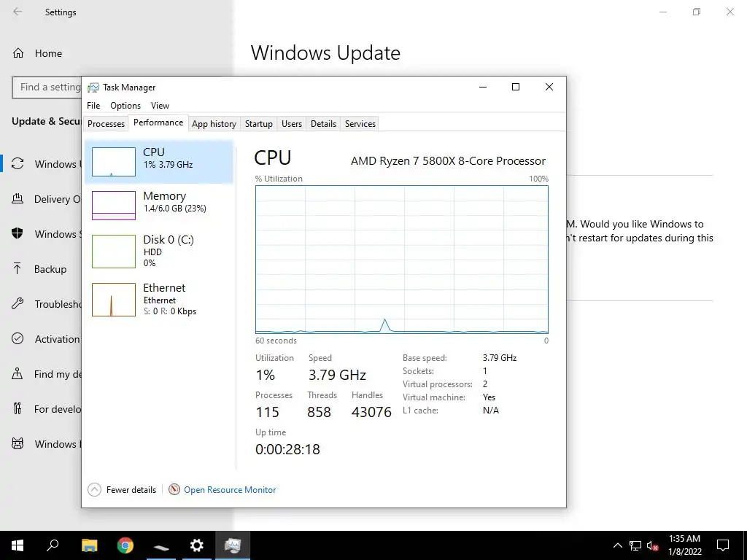Click the CPU utilization graph area
The image size is (747, 560).
coord(402,259)
